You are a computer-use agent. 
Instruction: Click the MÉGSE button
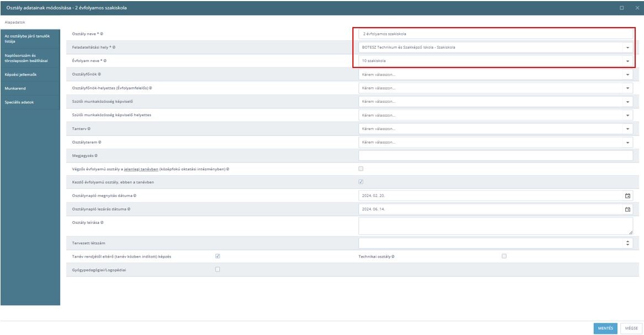click(x=631, y=328)
